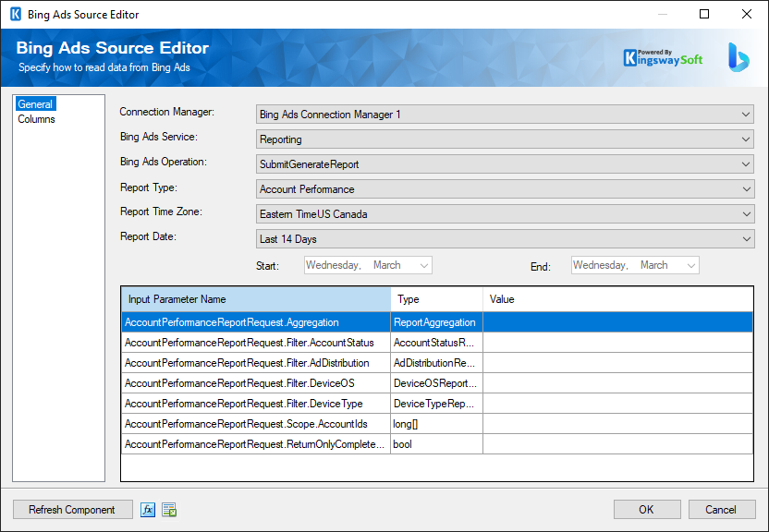
Task: Open the End date picker arrow
Action: [x=691, y=265]
